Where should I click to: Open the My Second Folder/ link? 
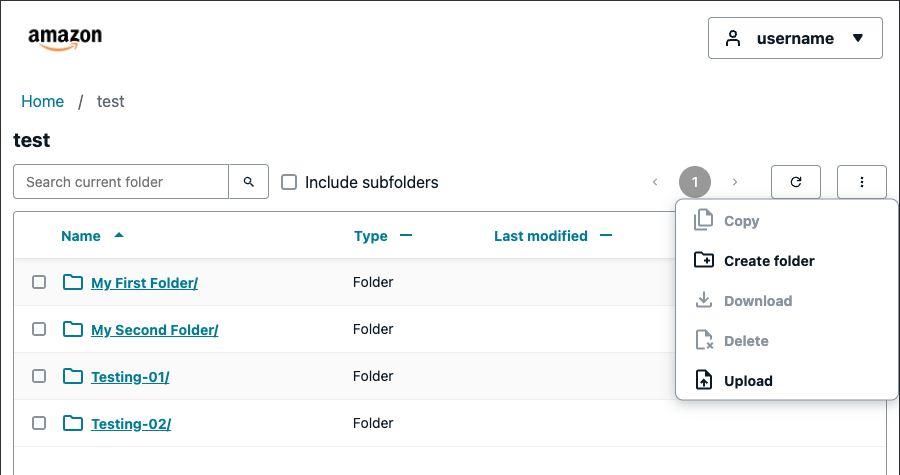155,330
